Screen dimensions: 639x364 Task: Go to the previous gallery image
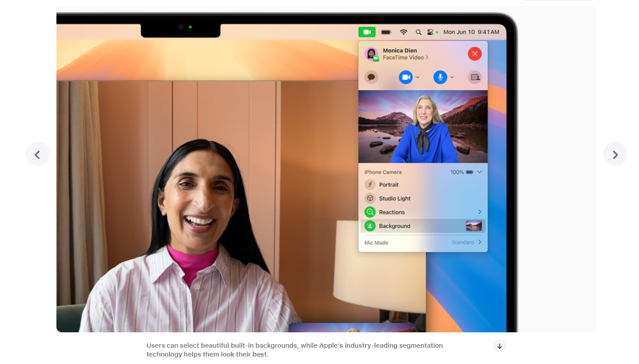[37, 154]
